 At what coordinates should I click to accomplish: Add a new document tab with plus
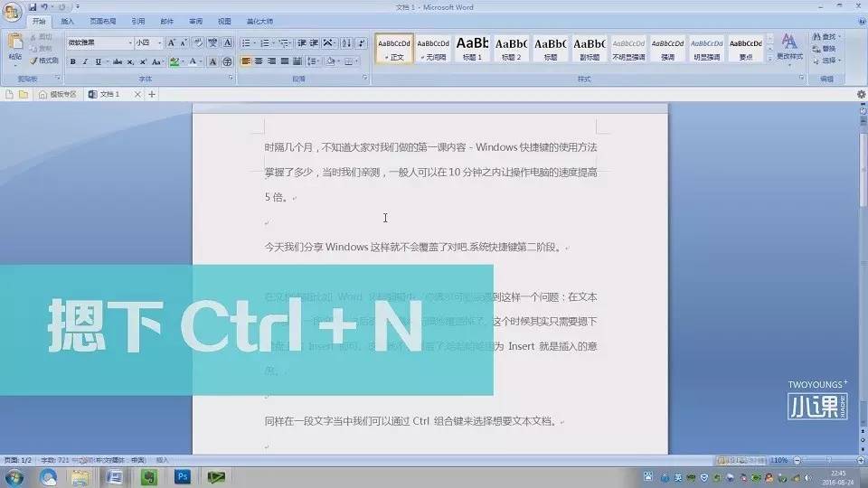152,95
